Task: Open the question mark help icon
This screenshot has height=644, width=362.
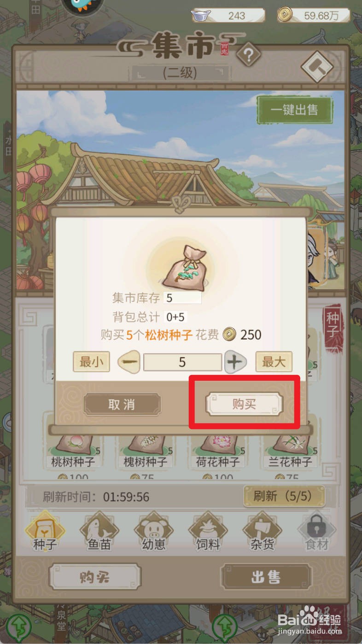Action: coord(249,56)
